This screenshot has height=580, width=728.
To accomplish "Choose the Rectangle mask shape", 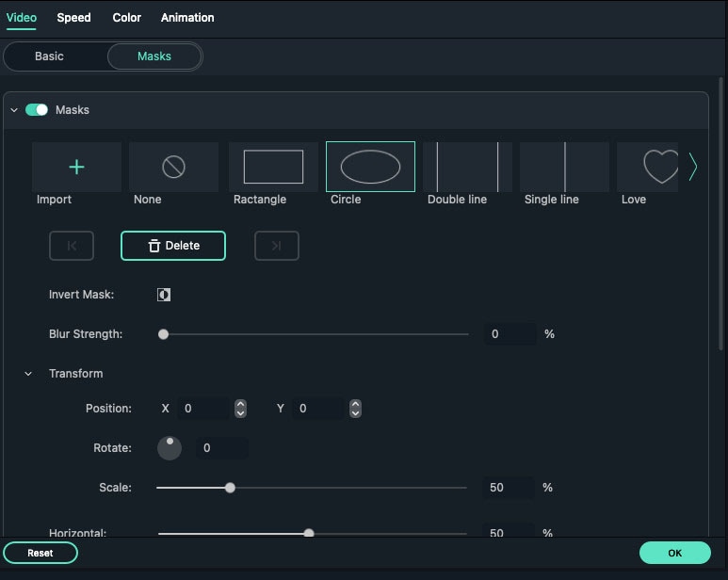I will [x=273, y=167].
